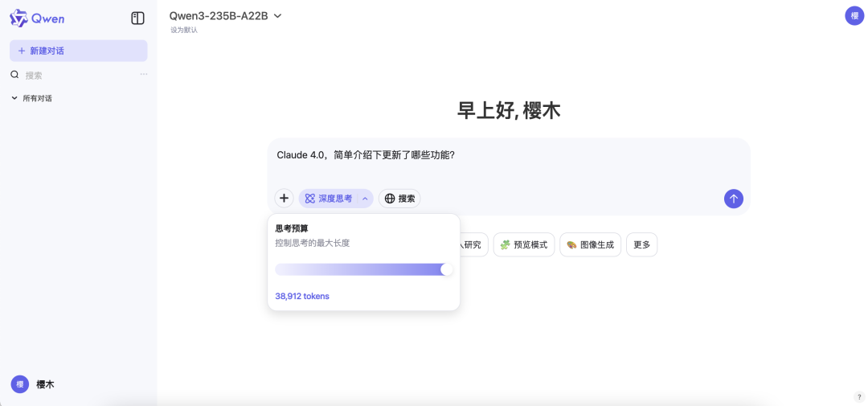Image resolution: width=868 pixels, height=406 pixels.
Task: Open the three-dot menu beside search
Action: [x=143, y=74]
